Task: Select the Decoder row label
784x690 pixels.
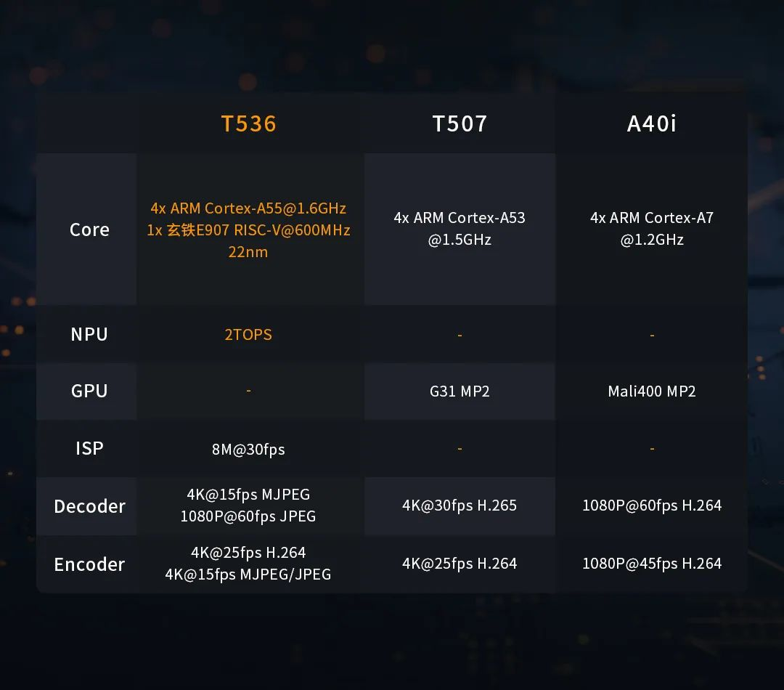Action: click(89, 506)
